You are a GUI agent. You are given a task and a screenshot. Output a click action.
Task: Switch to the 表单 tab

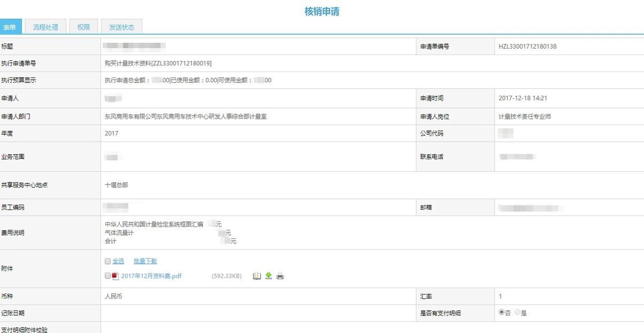pos(10,27)
